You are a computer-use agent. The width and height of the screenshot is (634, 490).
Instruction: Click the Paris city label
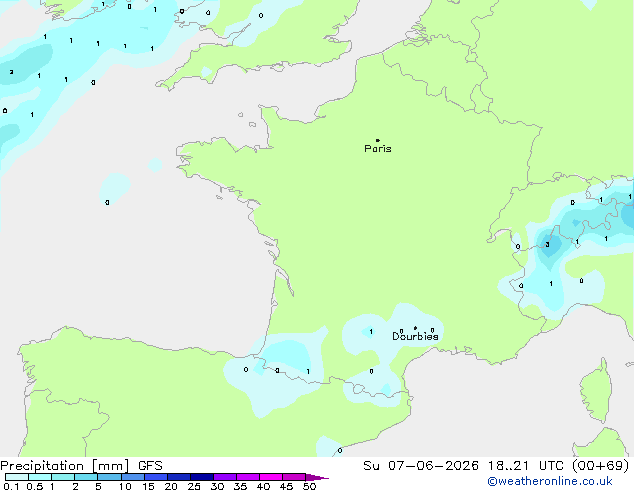pos(378,149)
